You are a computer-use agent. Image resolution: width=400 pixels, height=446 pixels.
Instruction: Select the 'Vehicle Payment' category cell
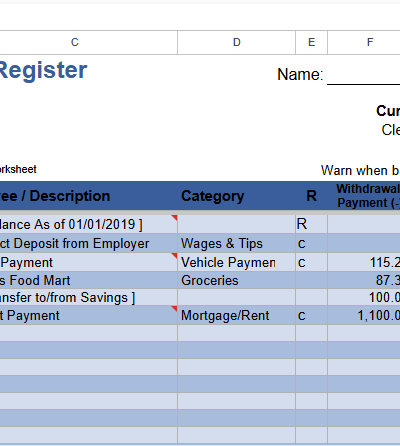point(236,262)
